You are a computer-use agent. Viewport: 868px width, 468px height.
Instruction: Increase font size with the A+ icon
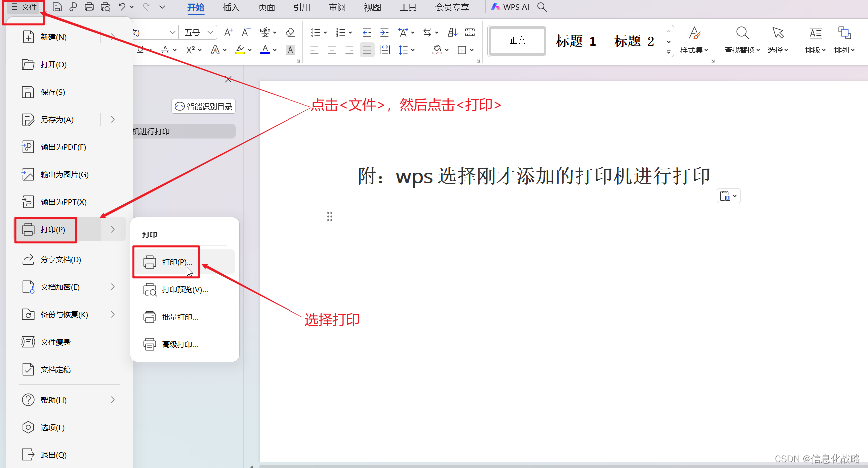pos(228,32)
